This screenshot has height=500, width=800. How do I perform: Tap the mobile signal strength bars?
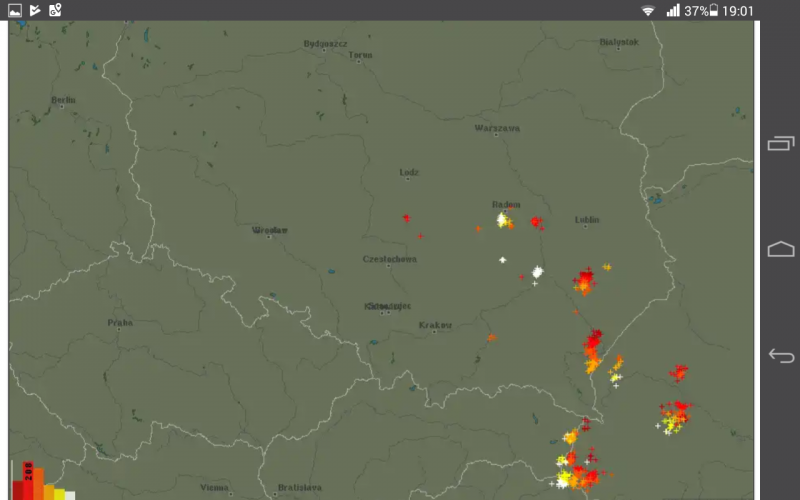[x=673, y=11]
